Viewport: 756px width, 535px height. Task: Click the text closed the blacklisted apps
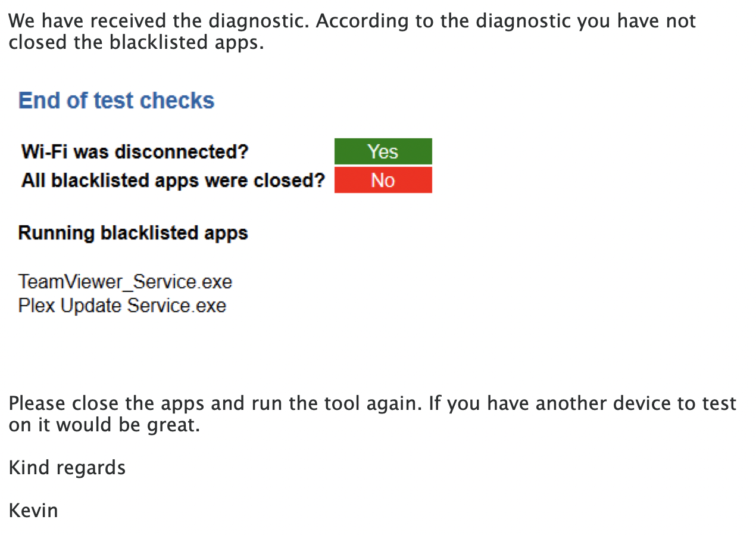(136, 44)
